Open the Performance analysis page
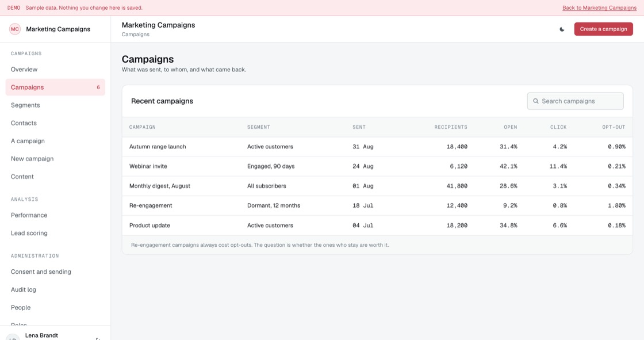 tap(55, 215)
